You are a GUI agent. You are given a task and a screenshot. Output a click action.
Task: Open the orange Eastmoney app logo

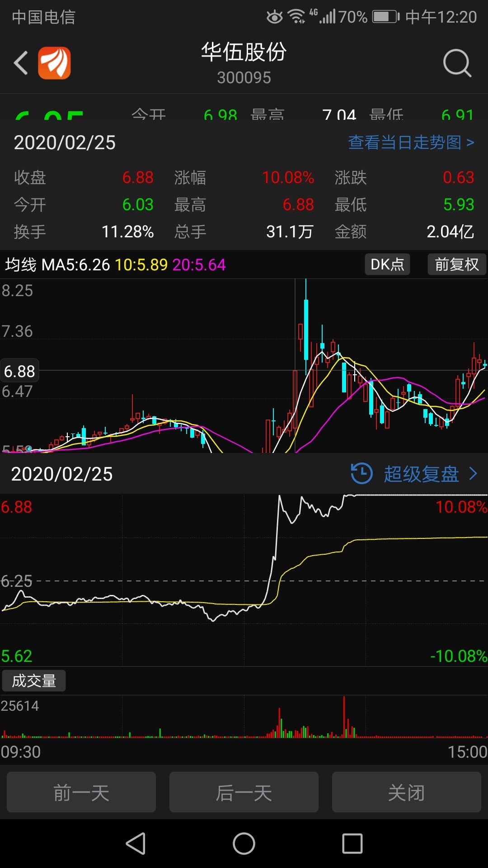tap(54, 63)
